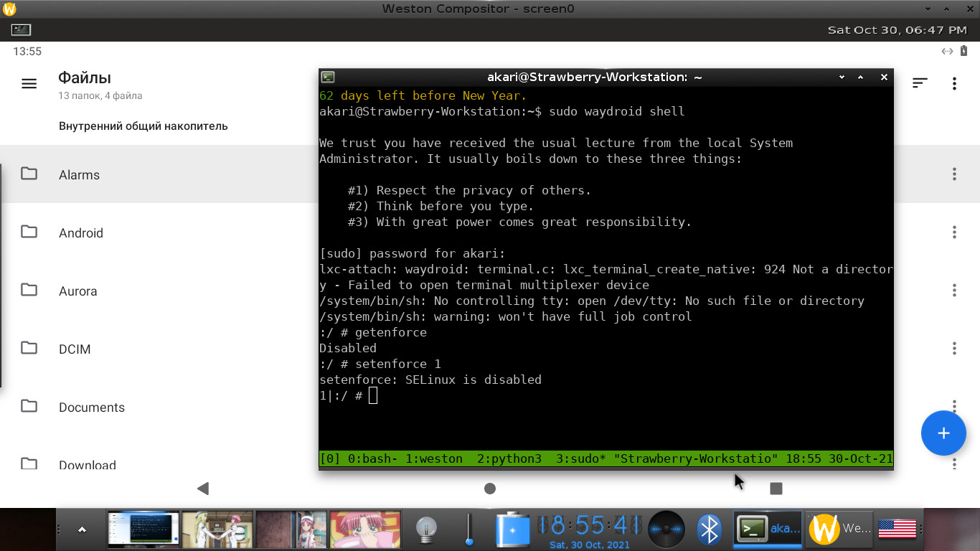The width and height of the screenshot is (980, 551).
Task: Click the speaker volume icon in the taskbar
Action: 666,529
